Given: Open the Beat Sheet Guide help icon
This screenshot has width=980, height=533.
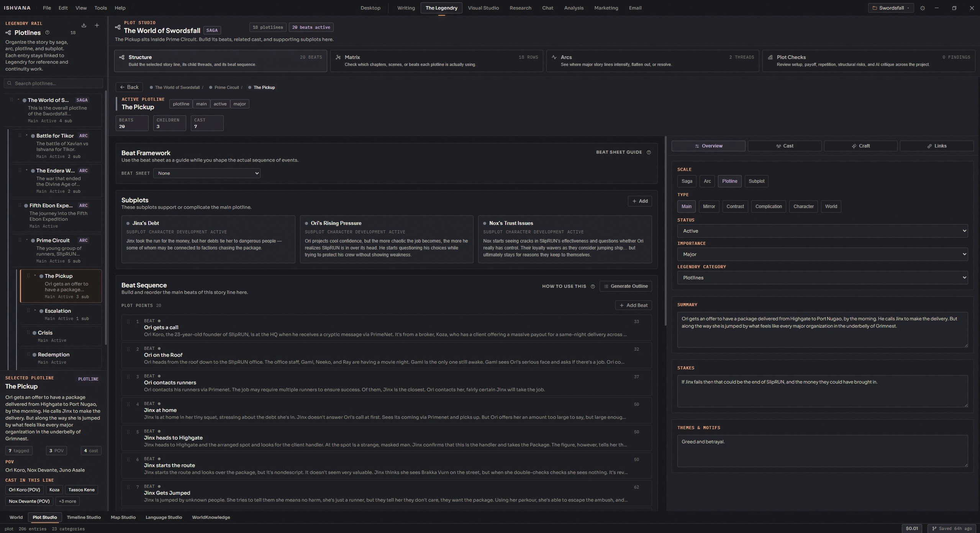Looking at the screenshot, I should pyautogui.click(x=649, y=152).
